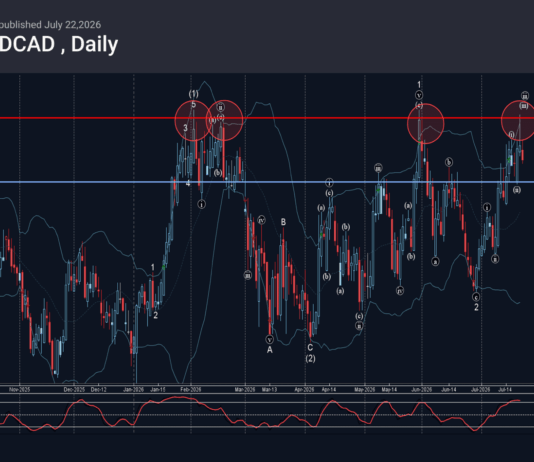Click the 'Dec 2025' date axis label
Viewport: 534px width, 462px height.
coord(74,389)
